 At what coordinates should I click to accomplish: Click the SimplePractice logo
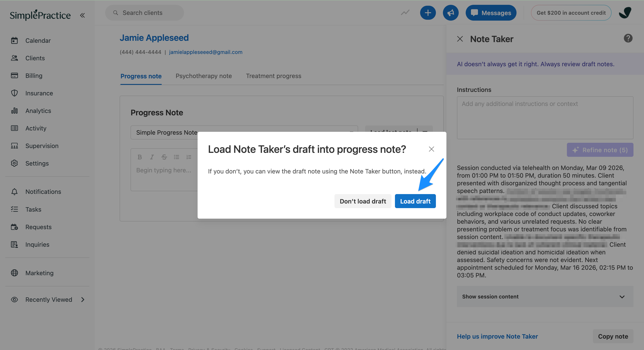point(40,15)
